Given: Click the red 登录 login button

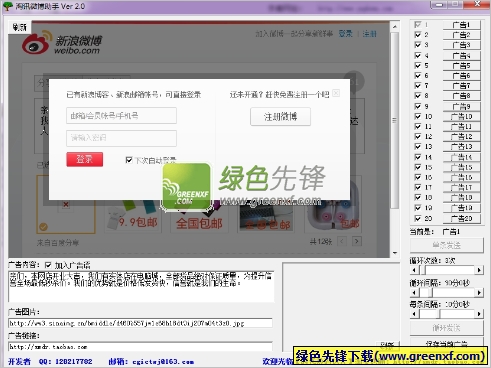Looking at the screenshot, I should (85, 159).
